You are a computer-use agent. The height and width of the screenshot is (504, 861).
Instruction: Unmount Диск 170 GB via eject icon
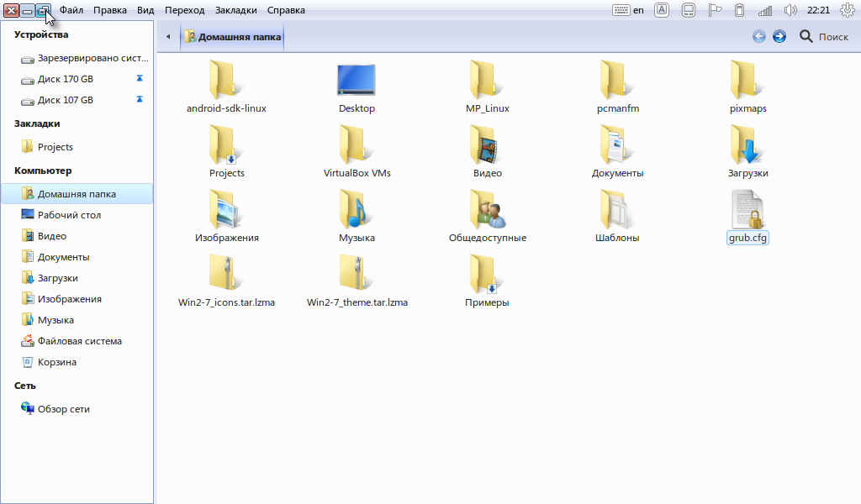tap(140, 78)
